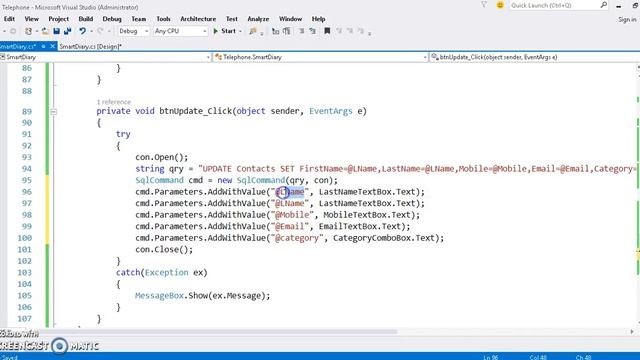Viewport: 640px width, 360px height.
Task: Switch to SmartDiary.cs [Design] tab
Action: point(91,47)
